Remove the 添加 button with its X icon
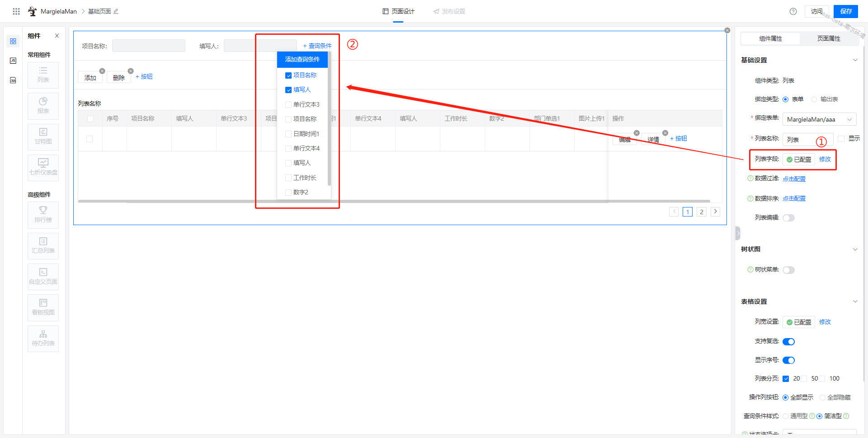The image size is (868, 438). pyautogui.click(x=102, y=71)
